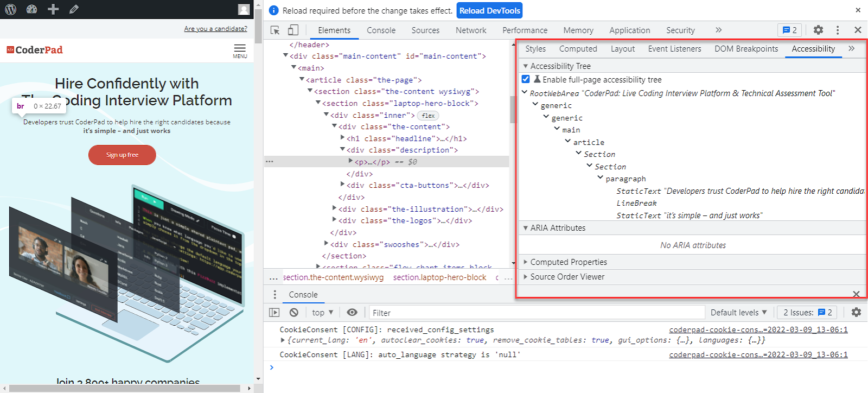The width and height of the screenshot is (868, 393).
Task: Show the console sidebar
Action: (x=275, y=313)
